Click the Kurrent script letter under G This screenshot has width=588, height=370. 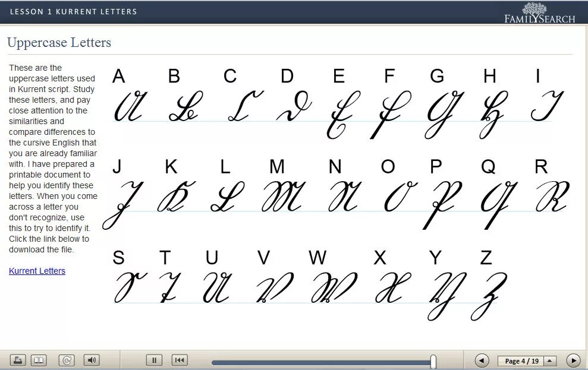[444, 114]
